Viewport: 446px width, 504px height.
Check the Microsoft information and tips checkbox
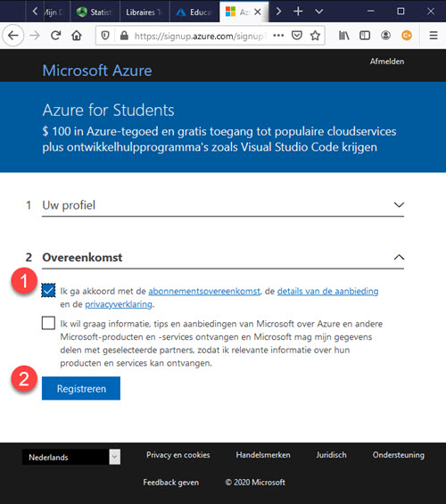48,323
